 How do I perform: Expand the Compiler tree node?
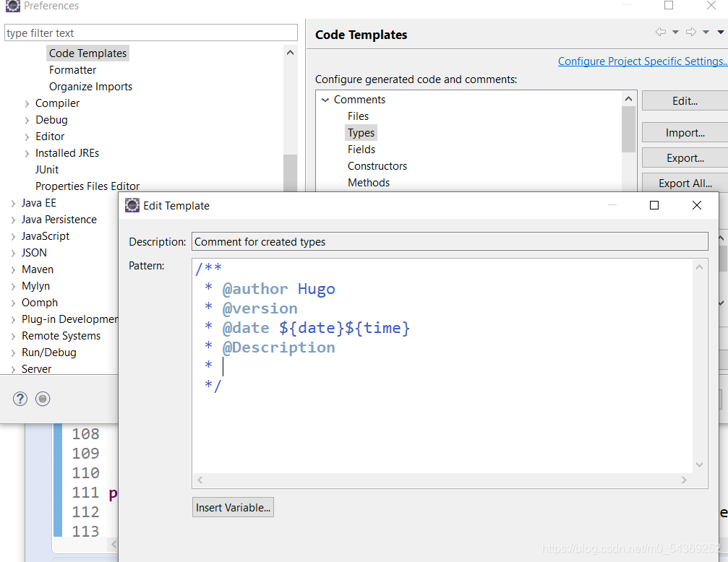click(x=27, y=104)
